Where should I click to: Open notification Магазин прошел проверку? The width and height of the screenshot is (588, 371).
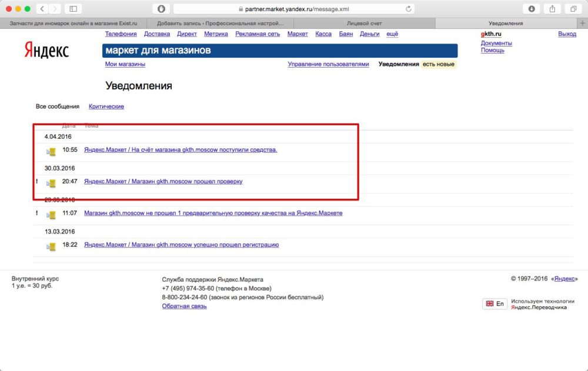[x=163, y=181]
